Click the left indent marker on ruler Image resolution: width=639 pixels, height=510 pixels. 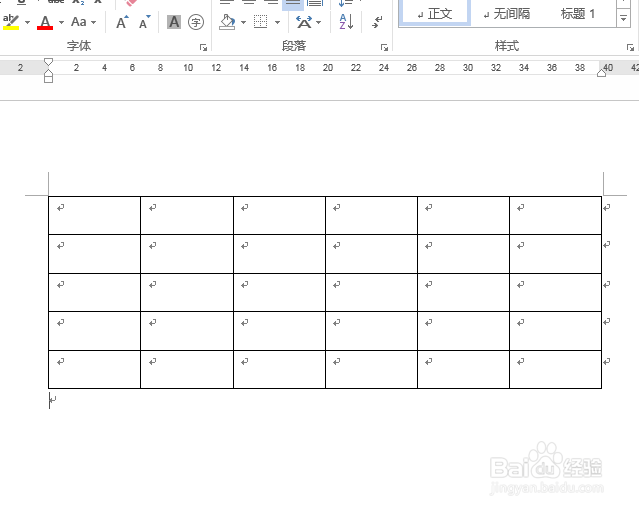click(48, 78)
